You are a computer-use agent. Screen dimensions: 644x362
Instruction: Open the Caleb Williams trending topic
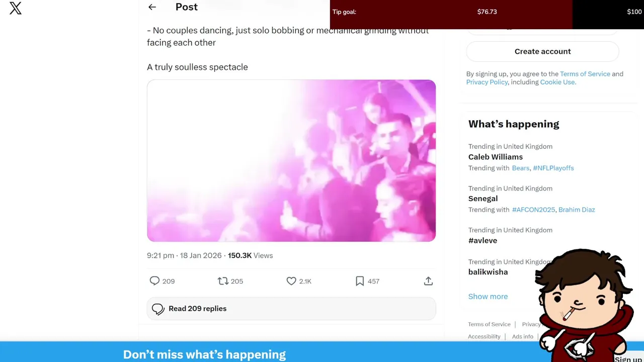click(x=495, y=157)
